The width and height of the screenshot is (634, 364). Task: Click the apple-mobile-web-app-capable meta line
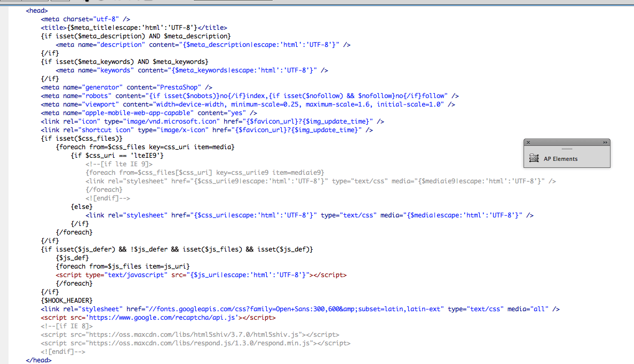point(149,113)
